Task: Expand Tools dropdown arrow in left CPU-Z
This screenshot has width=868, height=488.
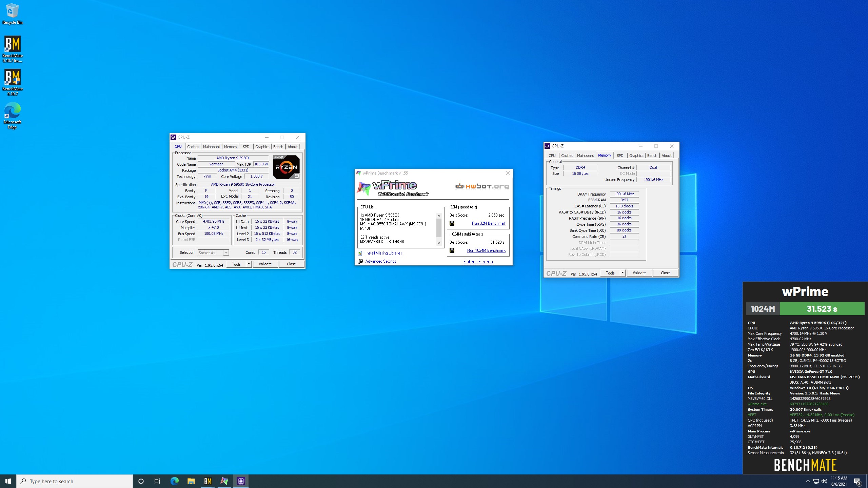Action: coord(249,264)
